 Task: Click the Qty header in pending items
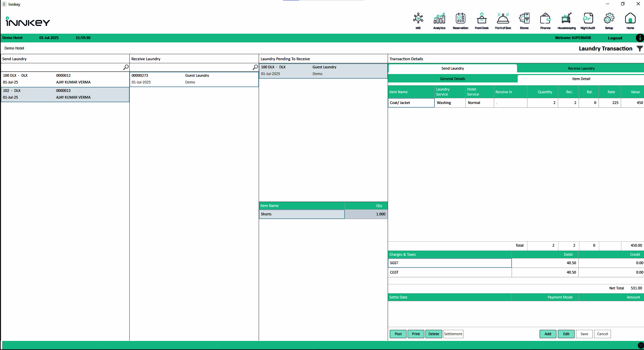[366, 206]
